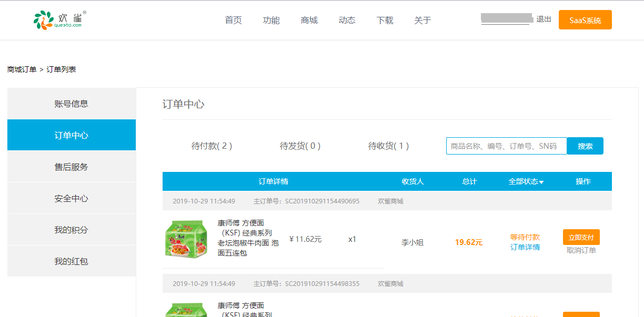Open the 首页 nav item
The image size is (644, 317).
point(233,21)
